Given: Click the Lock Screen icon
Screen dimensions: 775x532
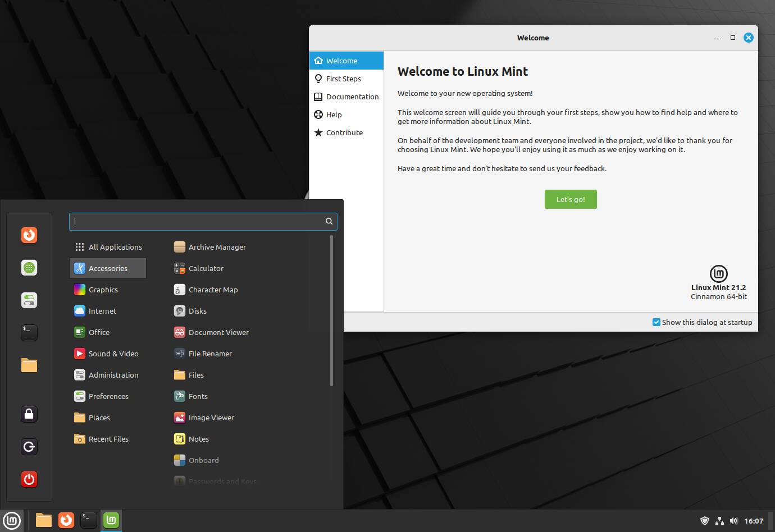Looking at the screenshot, I should click(29, 414).
